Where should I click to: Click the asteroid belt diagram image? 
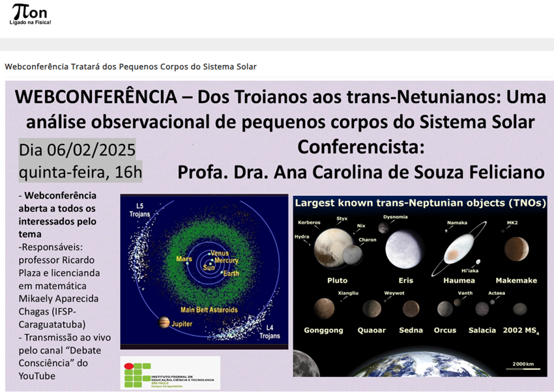(x=204, y=272)
